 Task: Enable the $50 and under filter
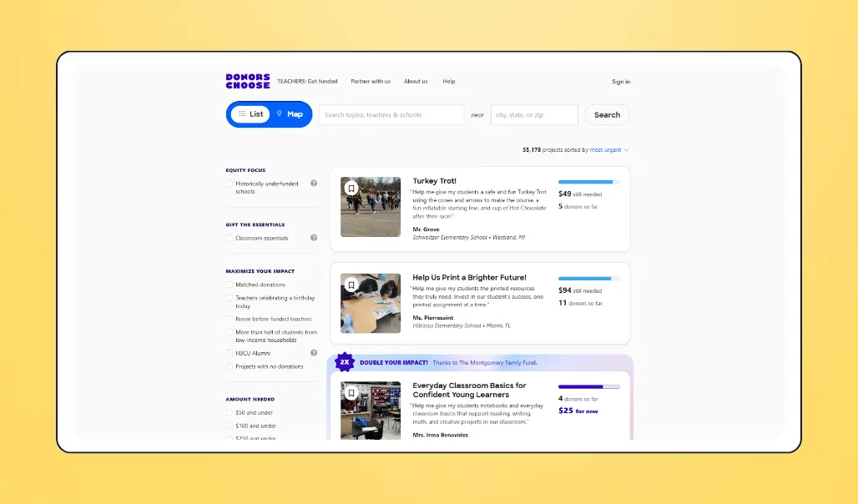[x=229, y=412]
